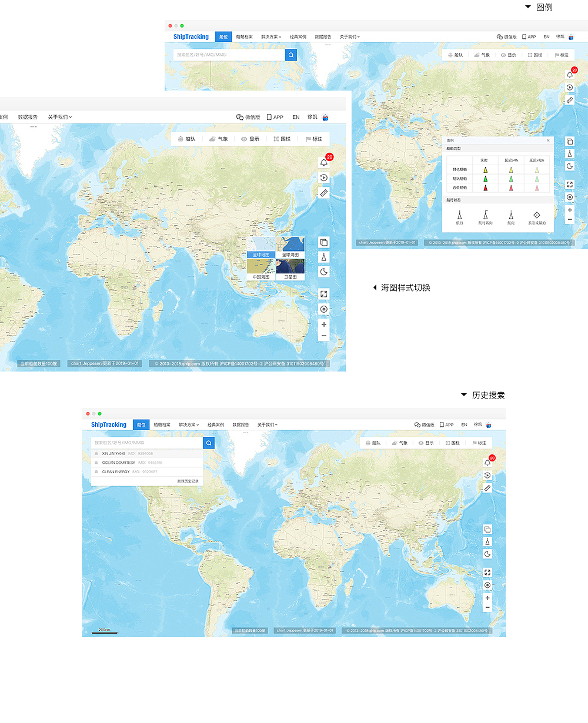The image size is (588, 723).
Task: Click 微信版 in the history-search window
Action: (425, 424)
